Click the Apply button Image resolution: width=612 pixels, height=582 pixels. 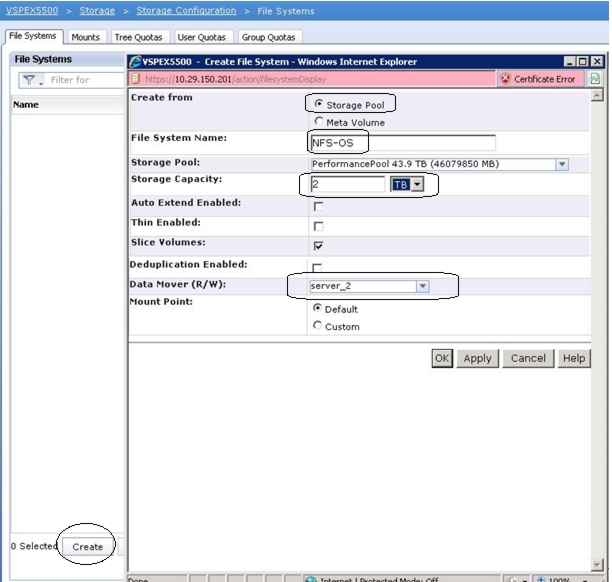pos(478,358)
